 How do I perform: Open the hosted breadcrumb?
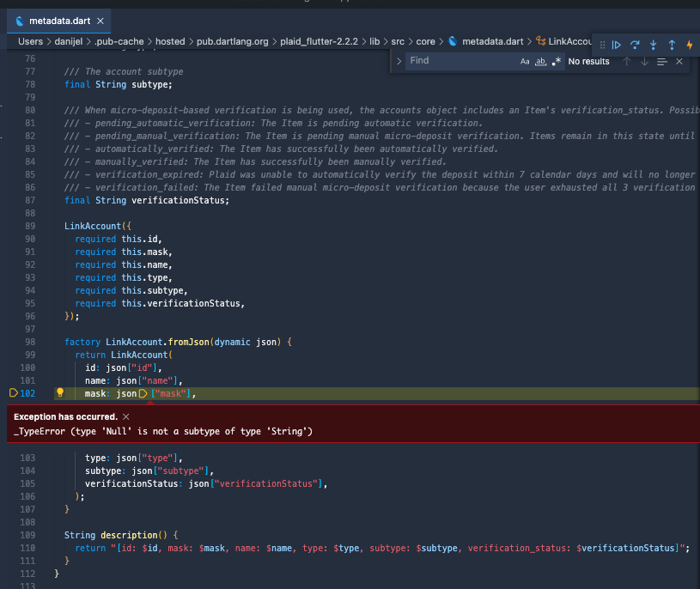(x=170, y=41)
